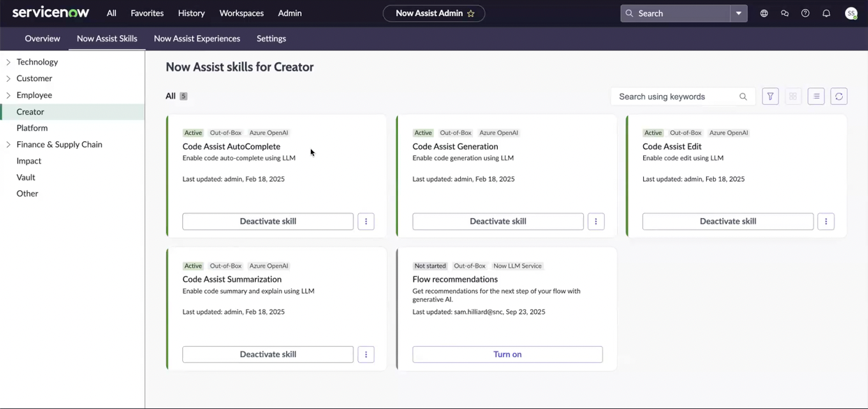868x409 pixels.
Task: Expand the Employee category
Action: [x=8, y=95]
